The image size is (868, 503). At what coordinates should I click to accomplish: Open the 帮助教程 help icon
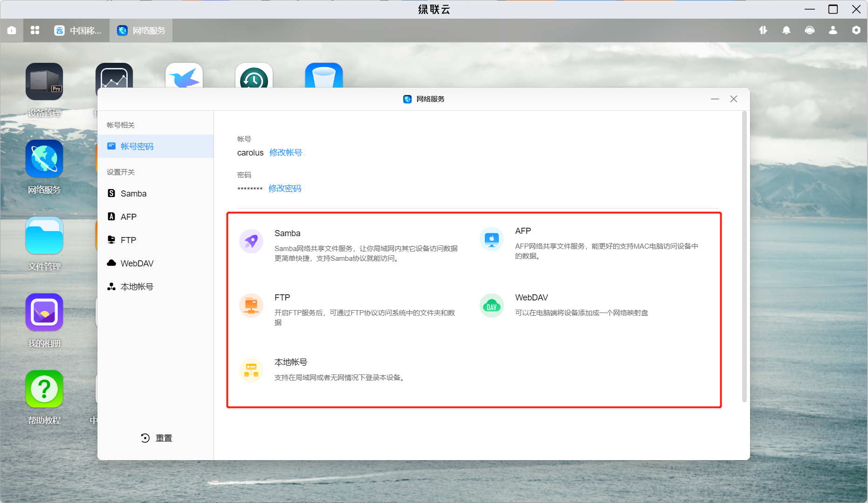click(x=44, y=389)
